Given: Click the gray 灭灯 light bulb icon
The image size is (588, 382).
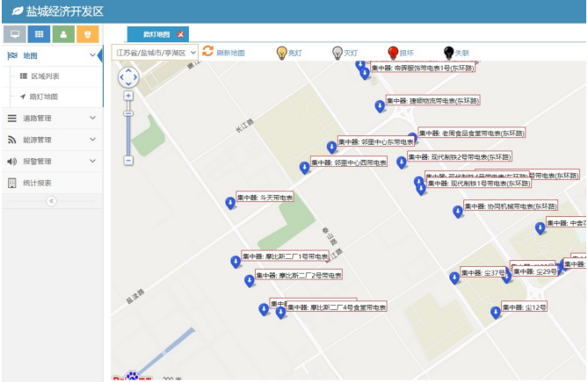Looking at the screenshot, I should [337, 53].
